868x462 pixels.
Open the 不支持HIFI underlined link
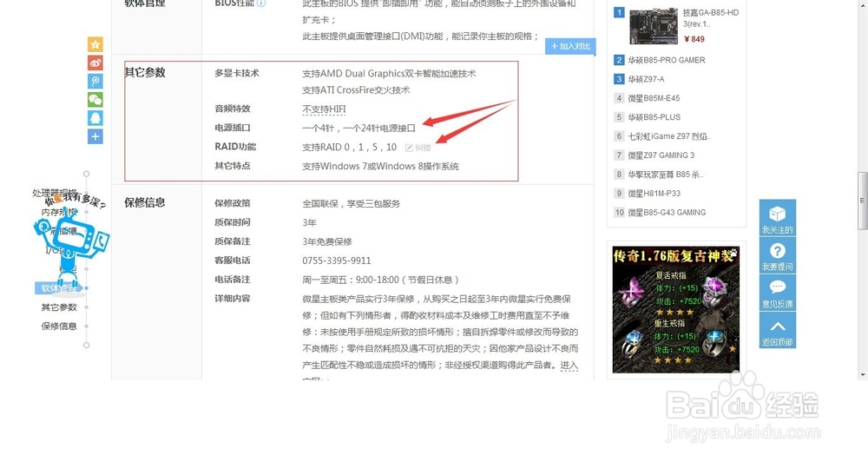pos(324,109)
